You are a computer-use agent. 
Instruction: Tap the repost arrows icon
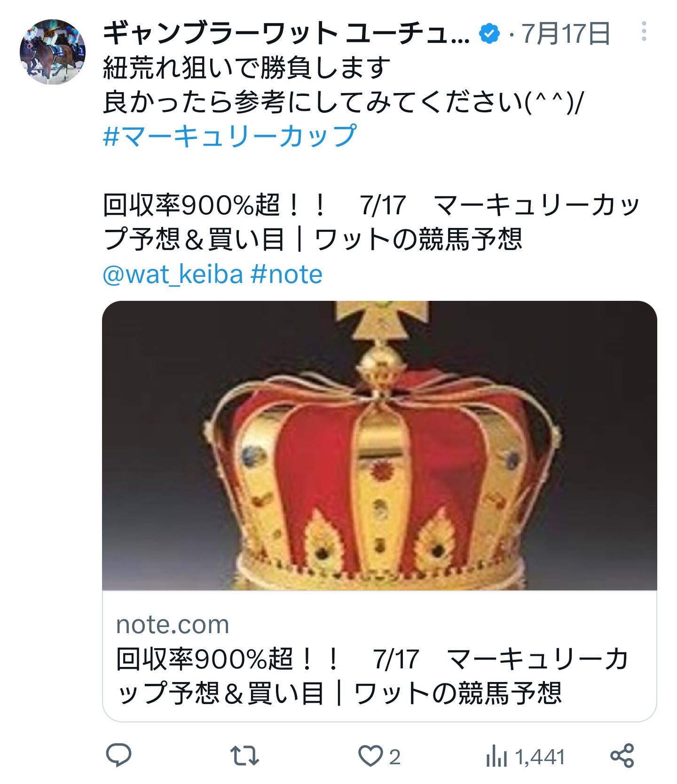pos(244,756)
